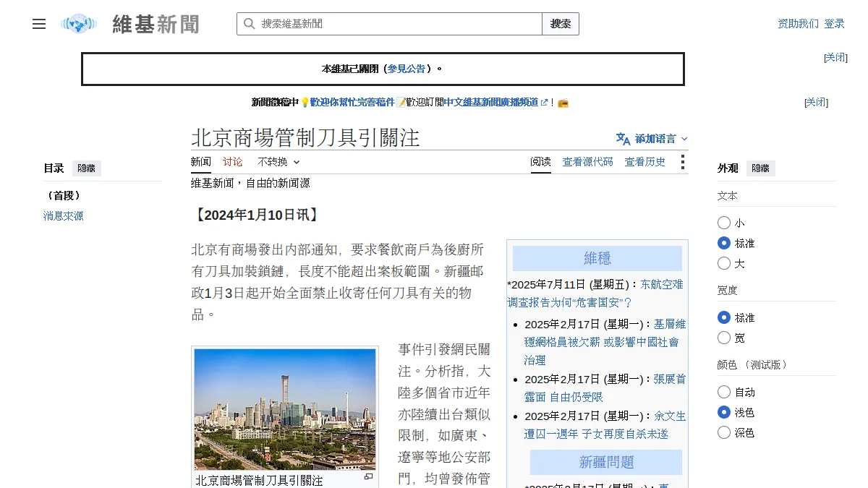Open the 资助我们 donate link
The image size is (868, 488).
(799, 24)
